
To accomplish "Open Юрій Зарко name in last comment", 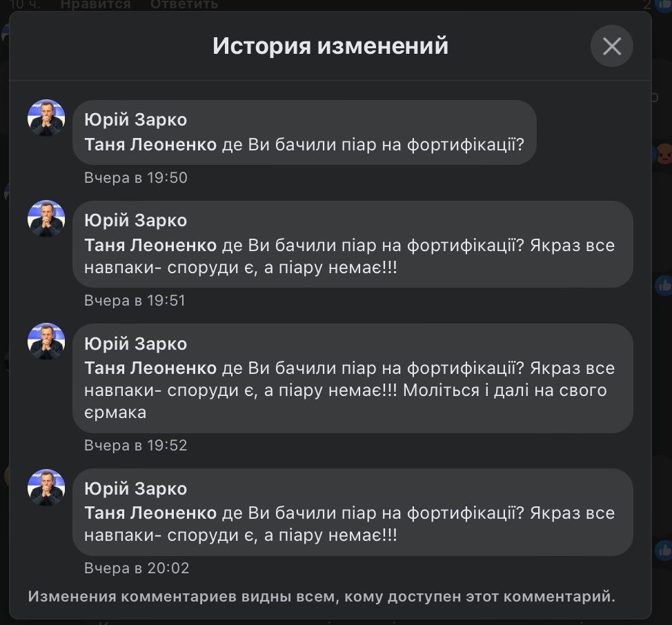I will (x=135, y=488).
